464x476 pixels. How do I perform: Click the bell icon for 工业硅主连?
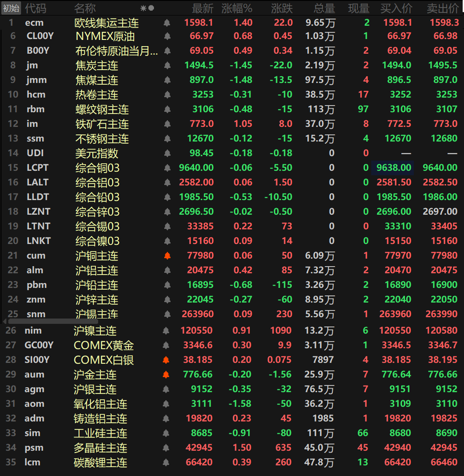click(166, 433)
